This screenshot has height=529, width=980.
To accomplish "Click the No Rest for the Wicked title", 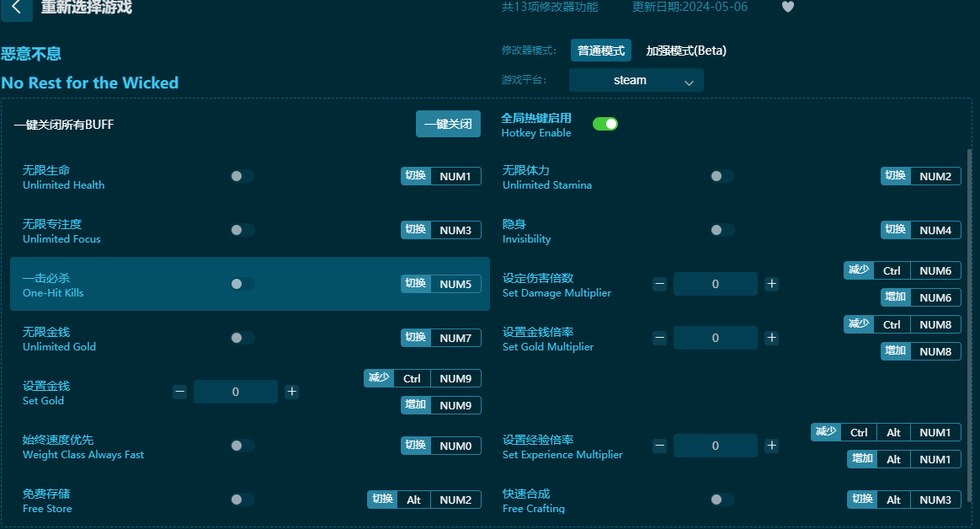I will [90, 83].
